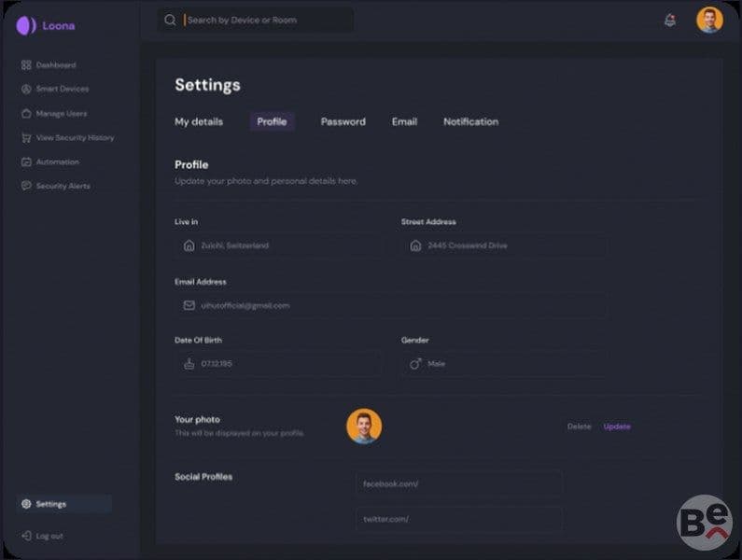Click the profile photo thumbnail
This screenshot has height=560, width=742.
364,426
